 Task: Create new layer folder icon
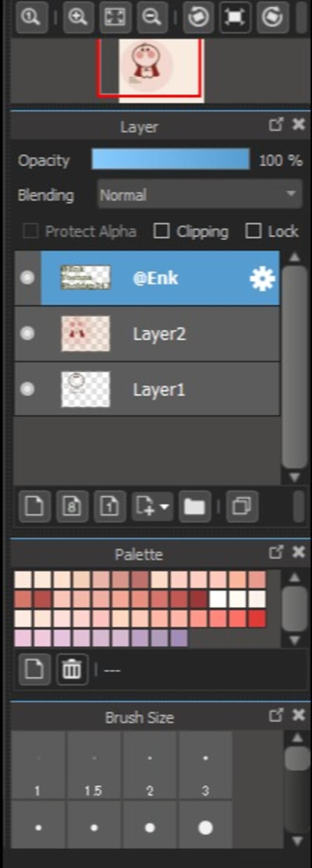pyautogui.click(x=195, y=507)
